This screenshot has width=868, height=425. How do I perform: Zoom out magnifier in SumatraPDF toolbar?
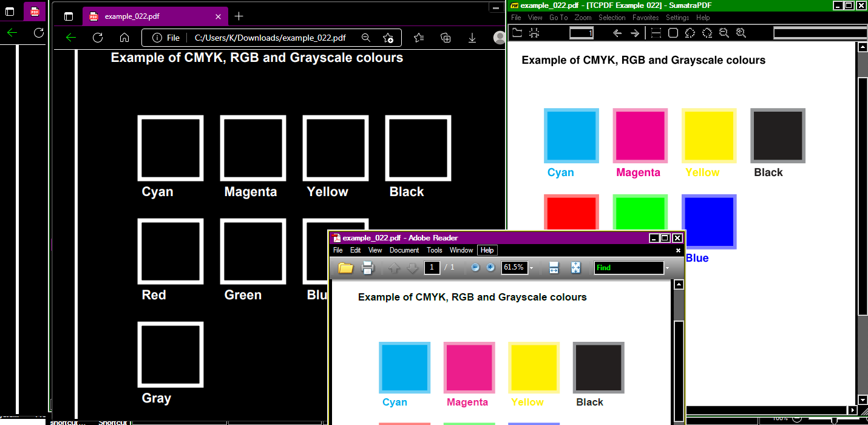point(724,33)
